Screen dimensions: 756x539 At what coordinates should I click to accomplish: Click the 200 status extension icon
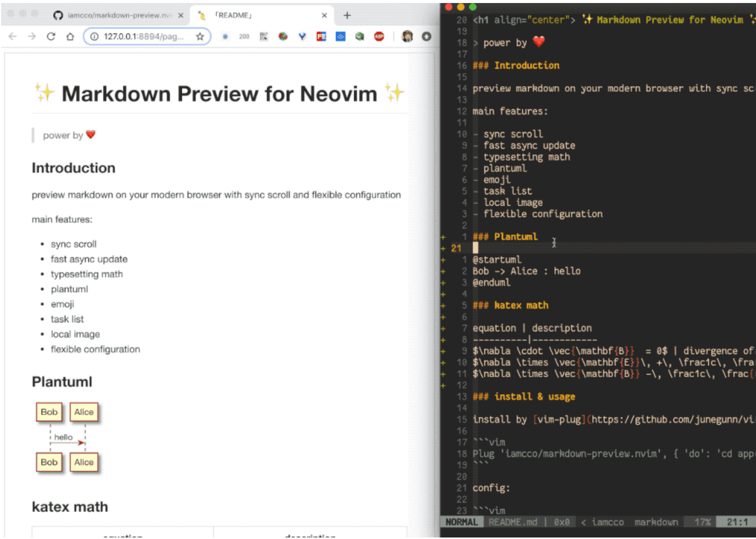[x=244, y=36]
